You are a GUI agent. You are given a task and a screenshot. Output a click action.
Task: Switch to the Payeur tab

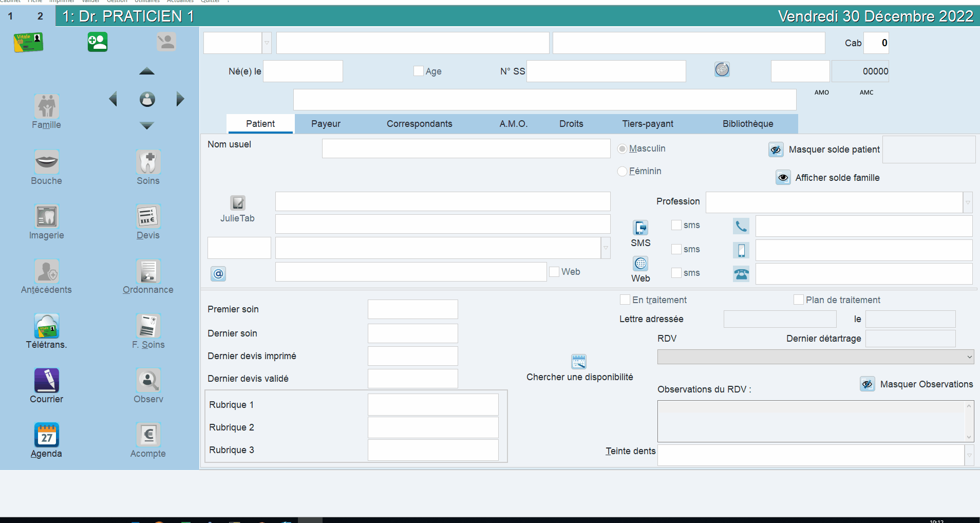(x=326, y=124)
